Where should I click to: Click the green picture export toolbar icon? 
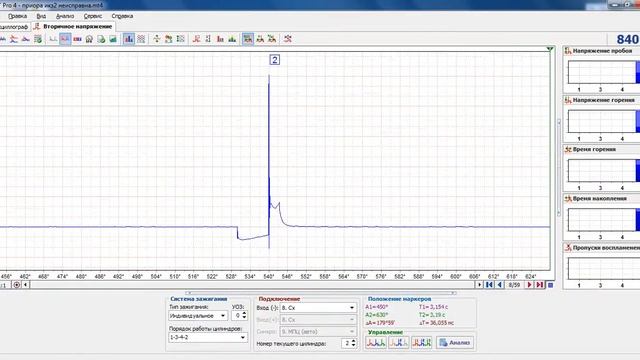113,39
